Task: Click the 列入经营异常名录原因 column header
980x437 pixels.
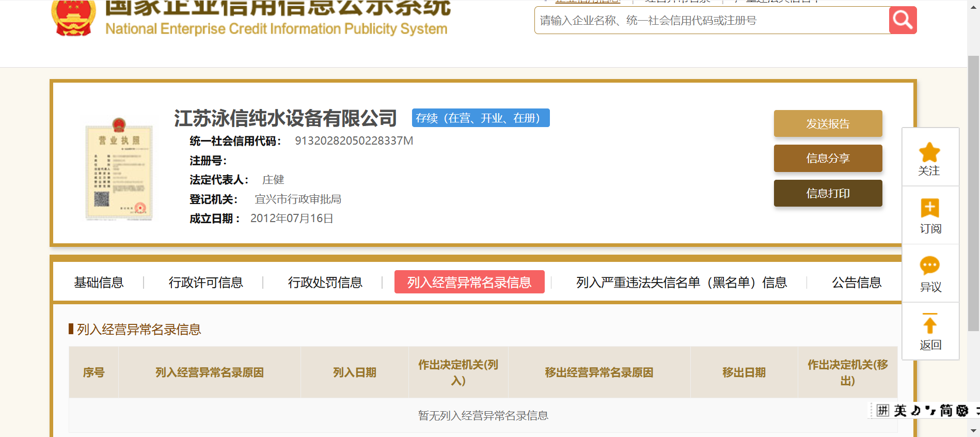Action: pyautogui.click(x=210, y=372)
